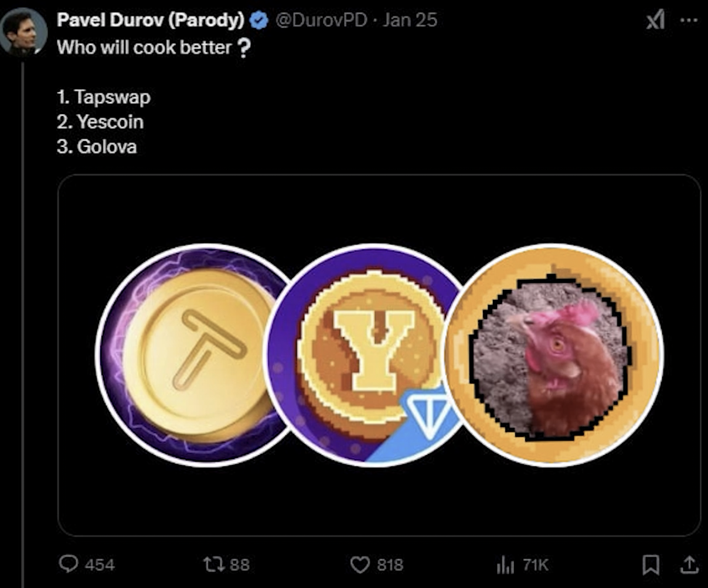Click the Jan 25 timestamp
This screenshot has width=708, height=588.
click(x=410, y=20)
